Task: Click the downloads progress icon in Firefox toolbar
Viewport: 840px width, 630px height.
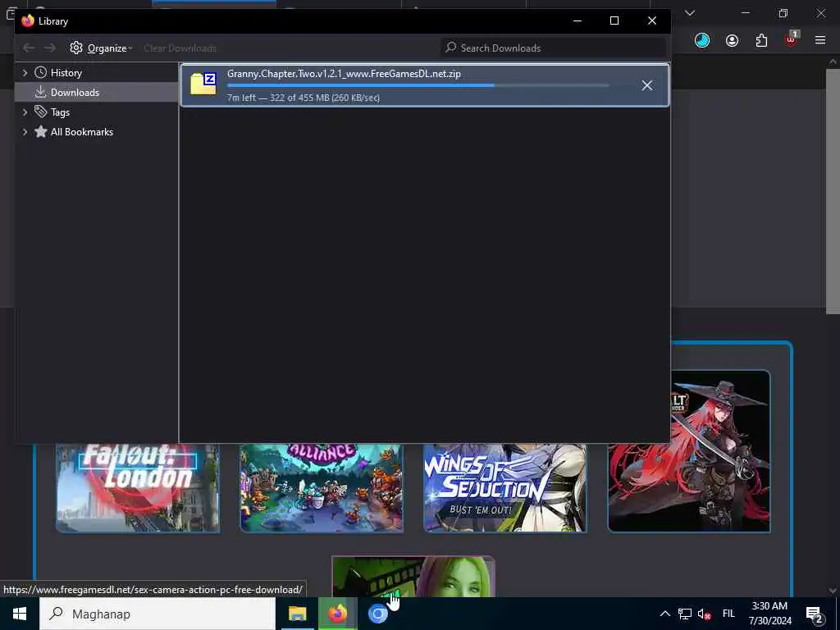Action: point(702,40)
